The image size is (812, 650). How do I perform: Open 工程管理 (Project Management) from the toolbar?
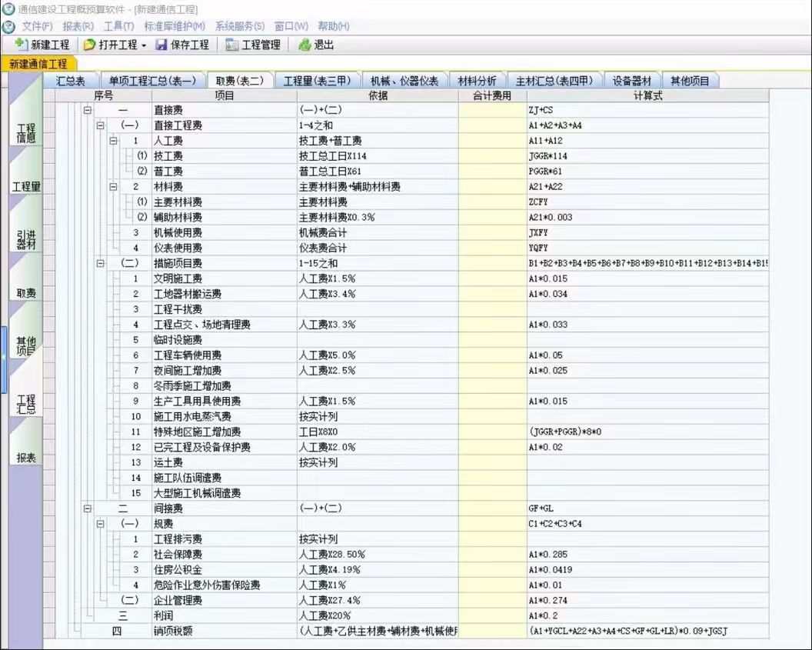[x=253, y=45]
